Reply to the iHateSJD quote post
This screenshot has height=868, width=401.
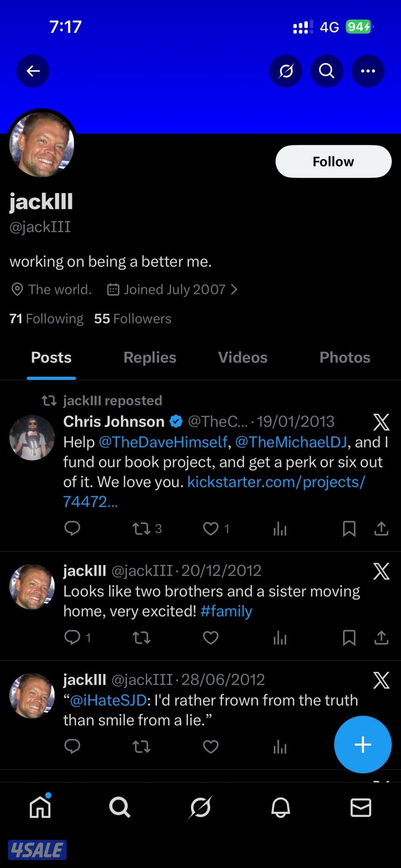click(x=72, y=746)
